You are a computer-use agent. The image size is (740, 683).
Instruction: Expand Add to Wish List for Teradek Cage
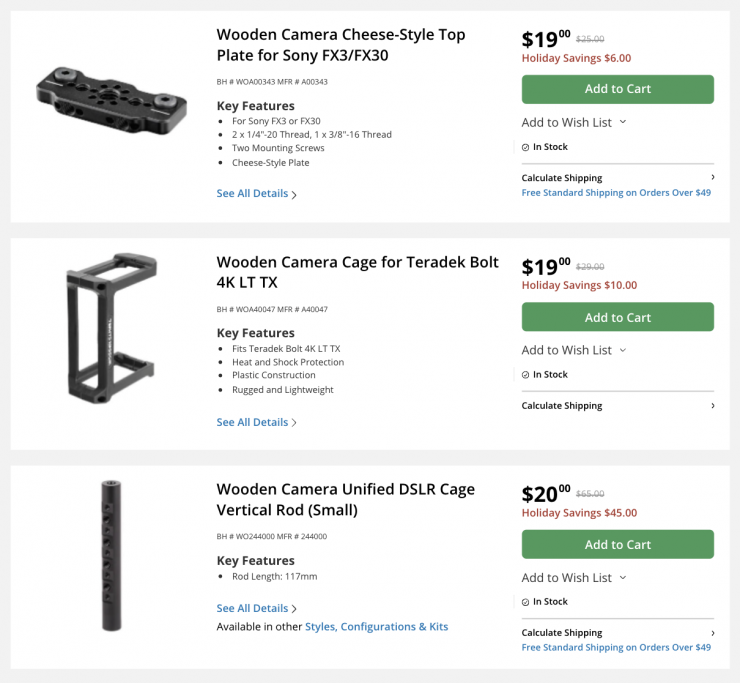pyautogui.click(x=574, y=350)
